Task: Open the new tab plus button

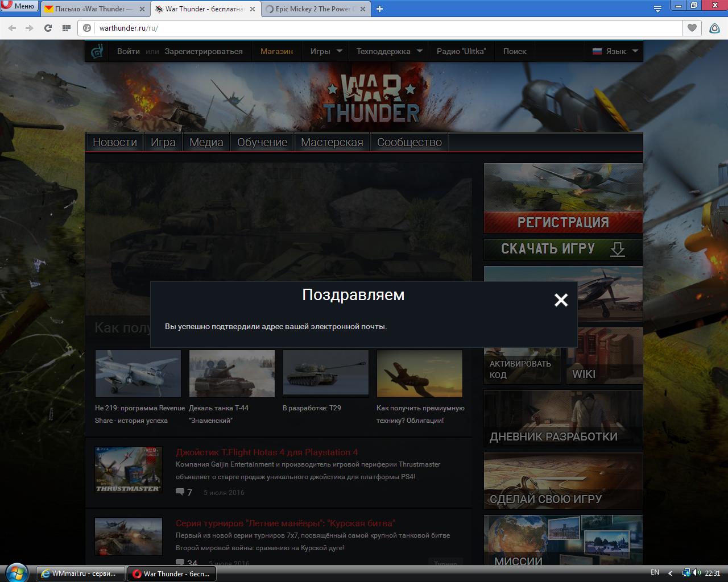Action: pos(379,9)
